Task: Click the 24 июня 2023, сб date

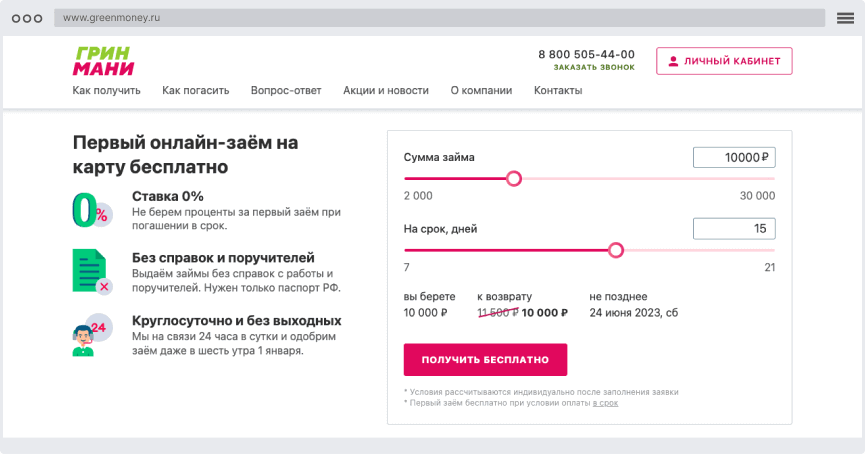Action: (633, 313)
